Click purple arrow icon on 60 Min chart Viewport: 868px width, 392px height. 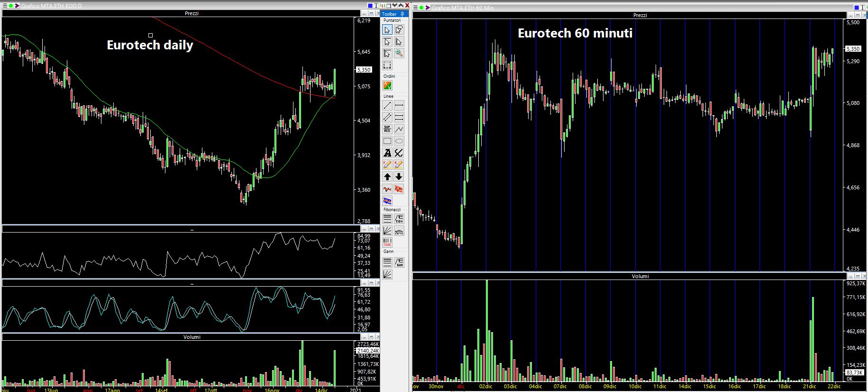[x=427, y=8]
